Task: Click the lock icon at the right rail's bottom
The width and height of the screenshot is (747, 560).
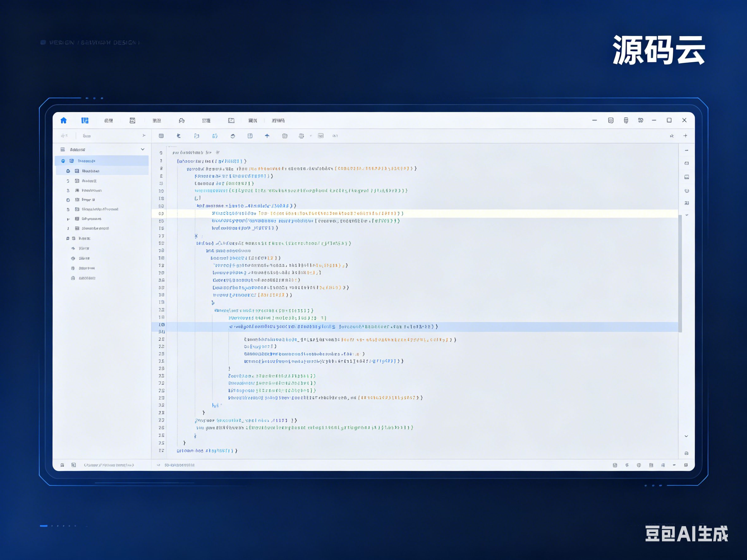Action: tap(686, 453)
